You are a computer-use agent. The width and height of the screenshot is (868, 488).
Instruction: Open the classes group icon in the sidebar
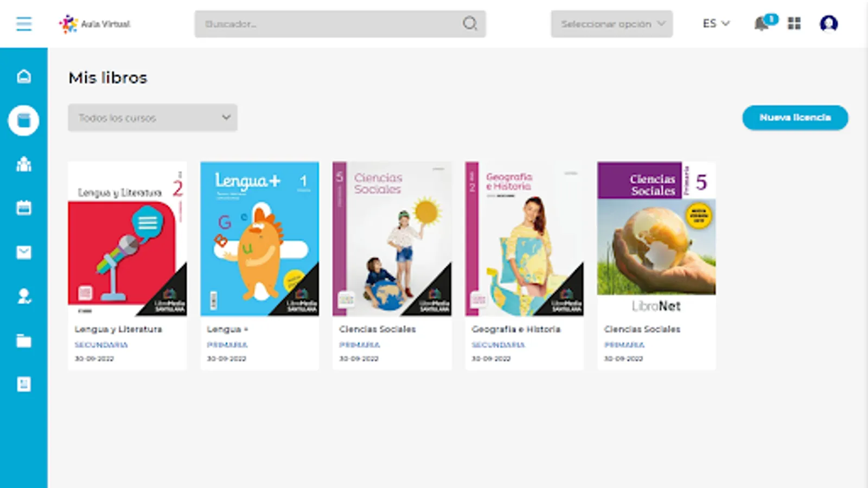(x=24, y=164)
